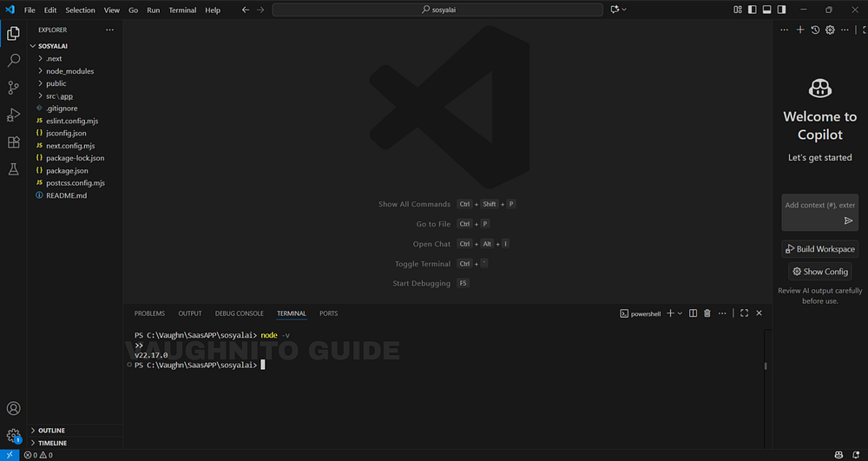Image resolution: width=868 pixels, height=461 pixels.
Task: Open the Selection menu
Action: tap(80, 10)
